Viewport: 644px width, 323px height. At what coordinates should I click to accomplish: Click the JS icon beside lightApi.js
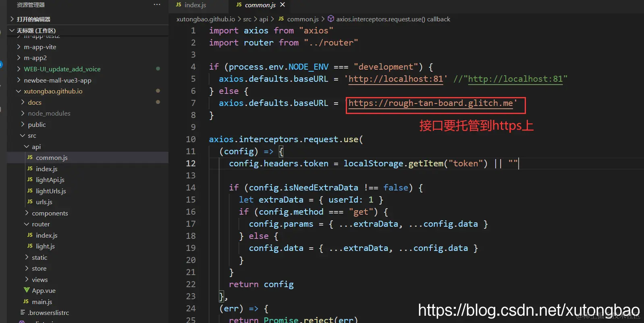[x=30, y=180]
